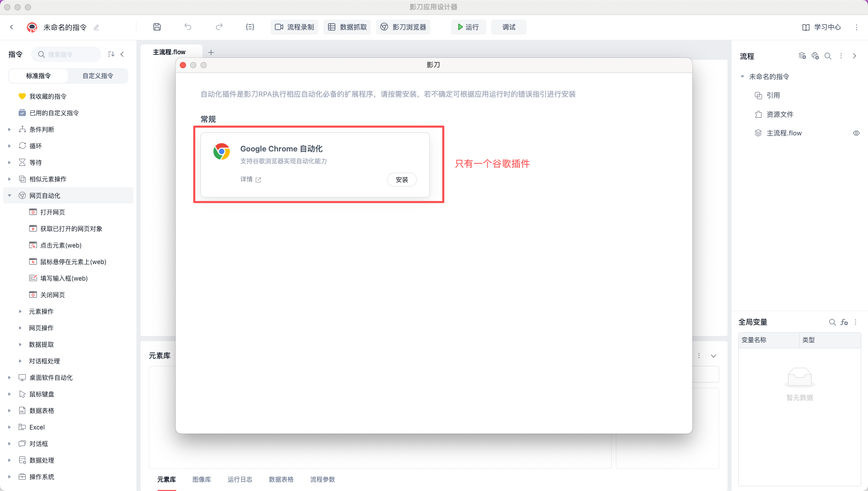Switch to the 运行日志 tab
Screen dimensions: 868x491
pyautogui.click(x=240, y=480)
